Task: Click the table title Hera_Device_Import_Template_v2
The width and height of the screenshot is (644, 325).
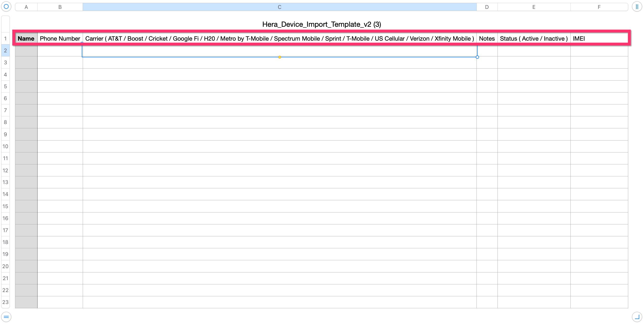Action: 322,24
